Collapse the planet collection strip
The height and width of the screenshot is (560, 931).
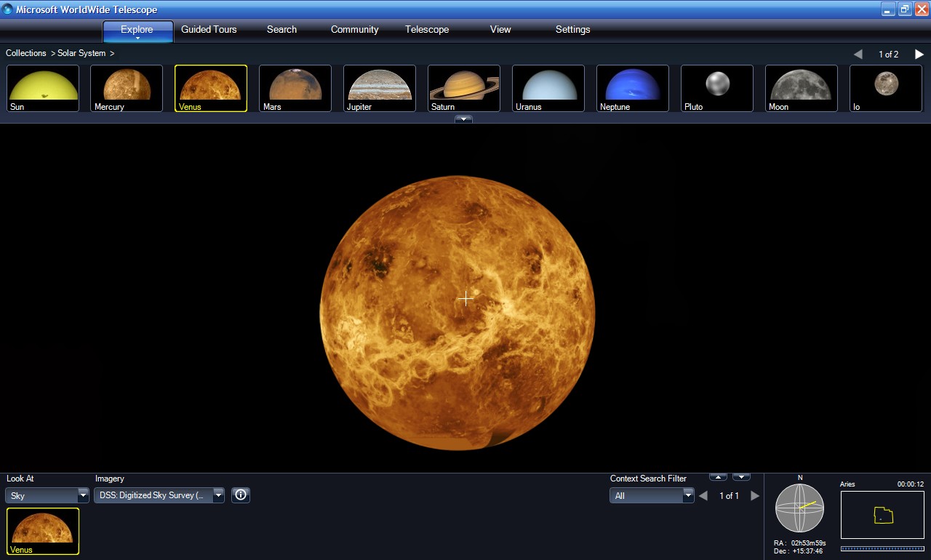[x=463, y=119]
